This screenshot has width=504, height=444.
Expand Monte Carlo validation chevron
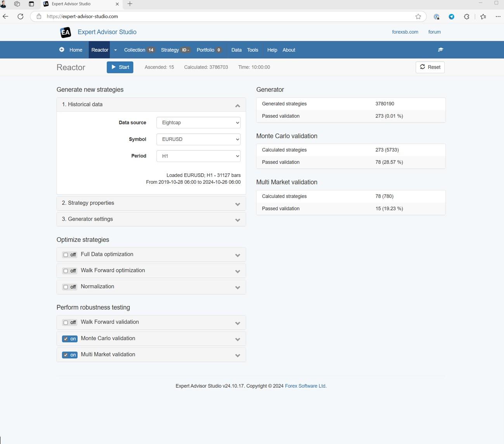click(237, 339)
